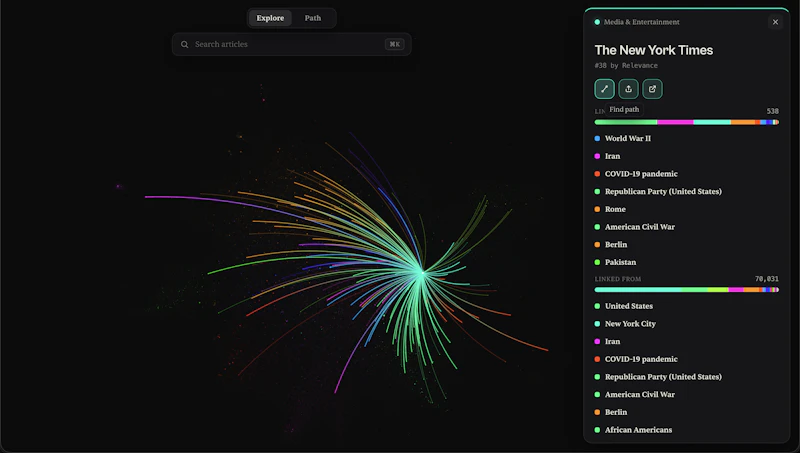The height and width of the screenshot is (453, 800).
Task: Click the LINKED FROM section label
Action: [617, 279]
